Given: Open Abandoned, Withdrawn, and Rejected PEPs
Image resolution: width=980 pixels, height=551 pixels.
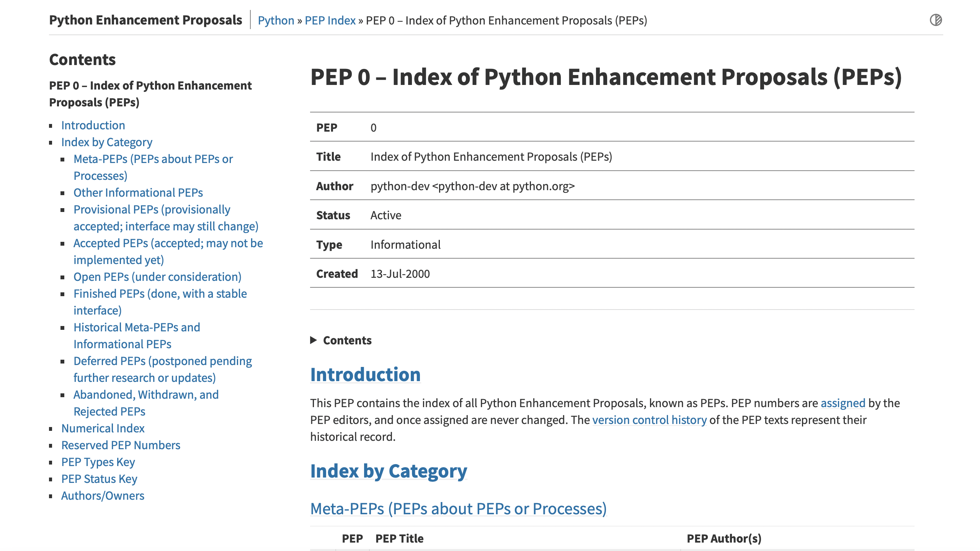Looking at the screenshot, I should pos(146,403).
